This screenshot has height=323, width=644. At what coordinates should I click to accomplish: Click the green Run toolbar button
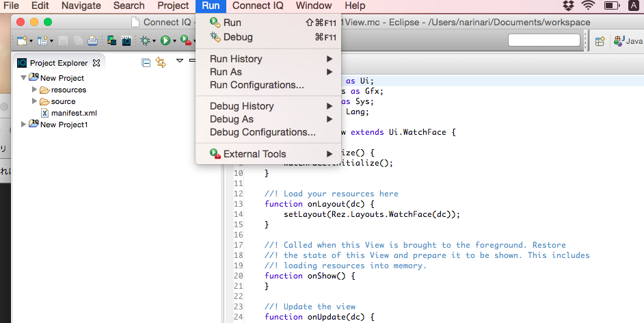click(x=165, y=40)
